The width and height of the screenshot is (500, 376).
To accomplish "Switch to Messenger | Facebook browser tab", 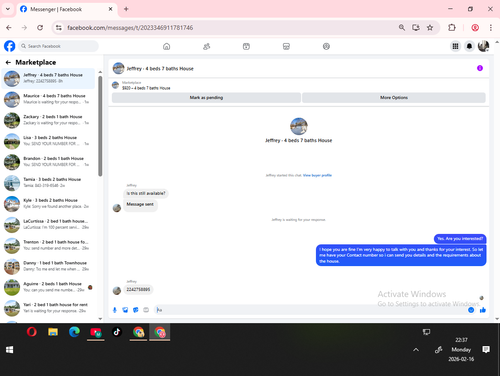I will (66, 9).
